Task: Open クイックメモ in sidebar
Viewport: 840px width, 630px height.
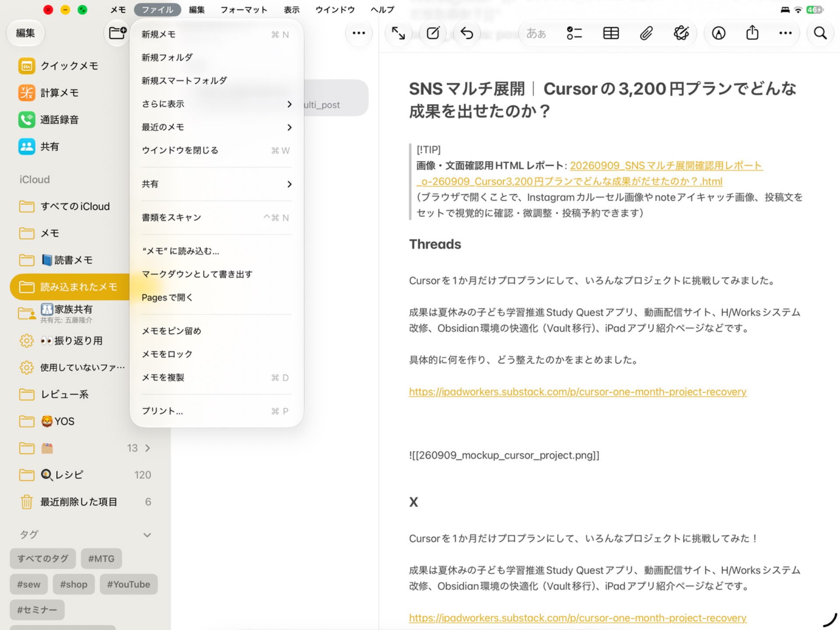Action: click(x=69, y=66)
